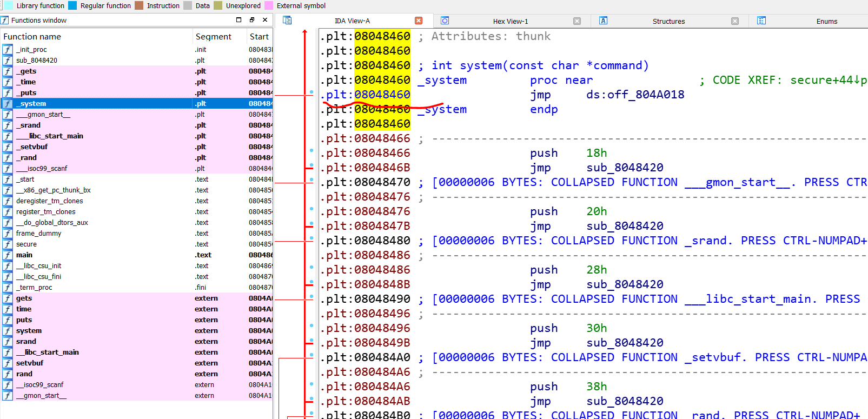The width and height of the screenshot is (868, 419).
Task: Click the Hex View-1 tab icon
Action: (445, 21)
